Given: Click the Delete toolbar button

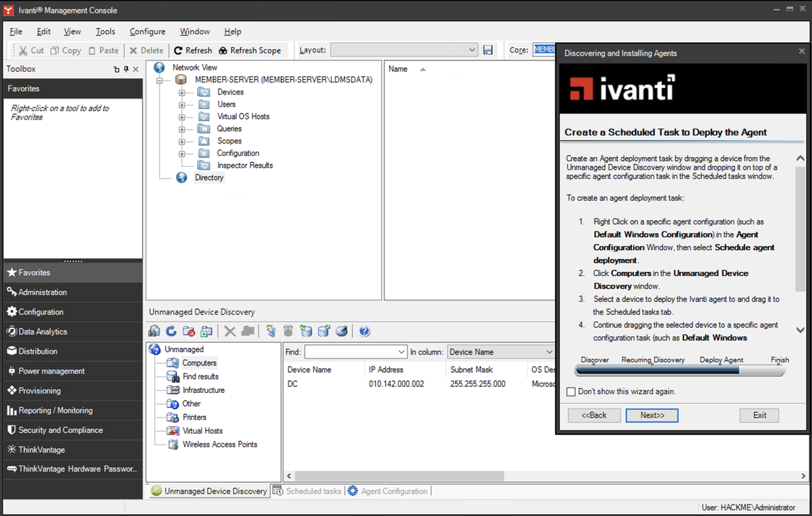Looking at the screenshot, I should coord(147,50).
